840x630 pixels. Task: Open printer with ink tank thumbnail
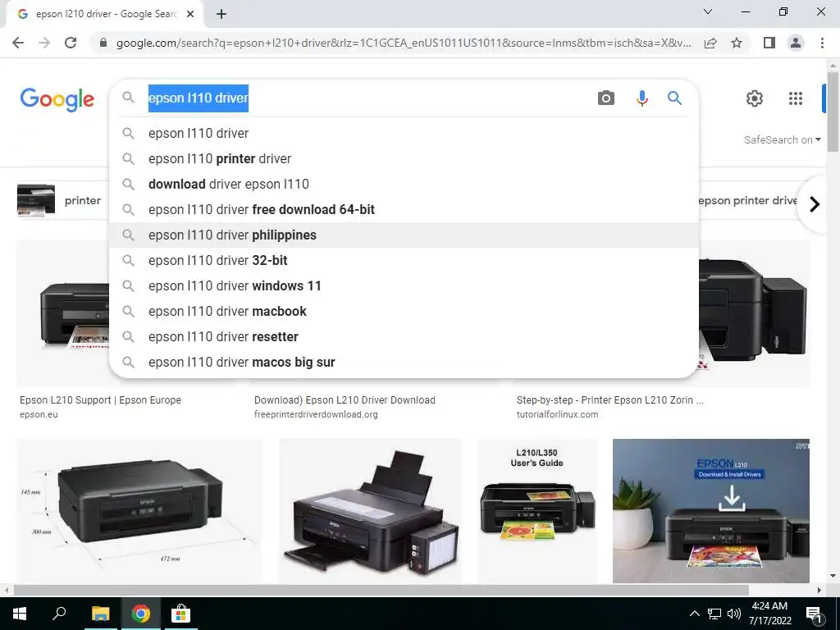pos(370,510)
